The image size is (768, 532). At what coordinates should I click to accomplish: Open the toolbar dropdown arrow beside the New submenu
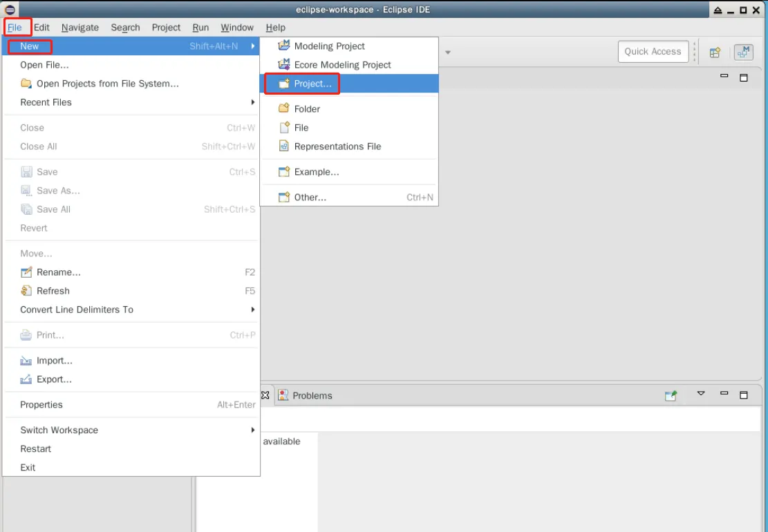click(x=448, y=53)
